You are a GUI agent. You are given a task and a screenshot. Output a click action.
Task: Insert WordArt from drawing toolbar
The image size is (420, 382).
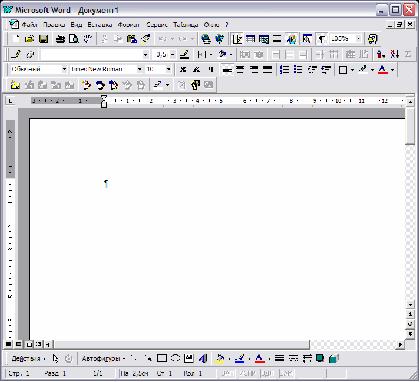pos(203,358)
